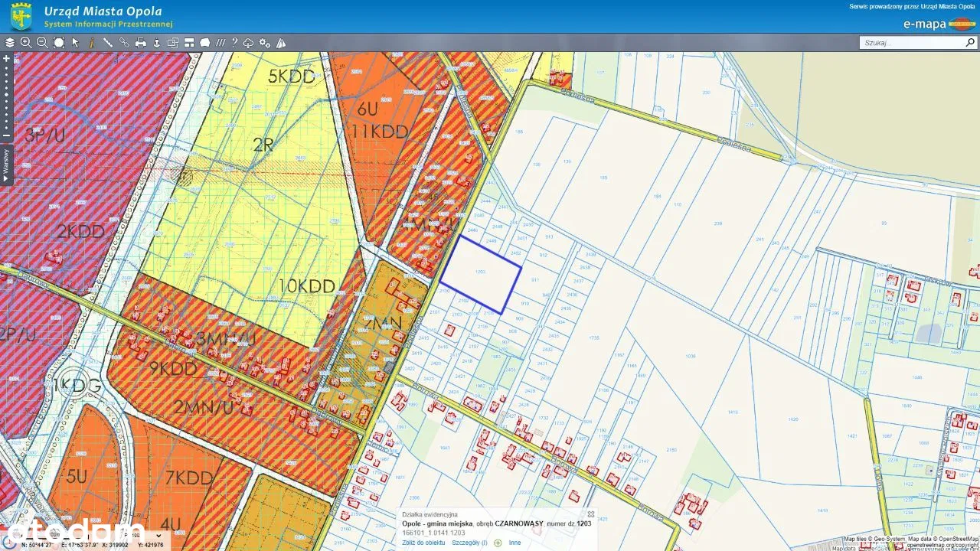Activate the zoom out magnifier tool

pyautogui.click(x=42, y=43)
